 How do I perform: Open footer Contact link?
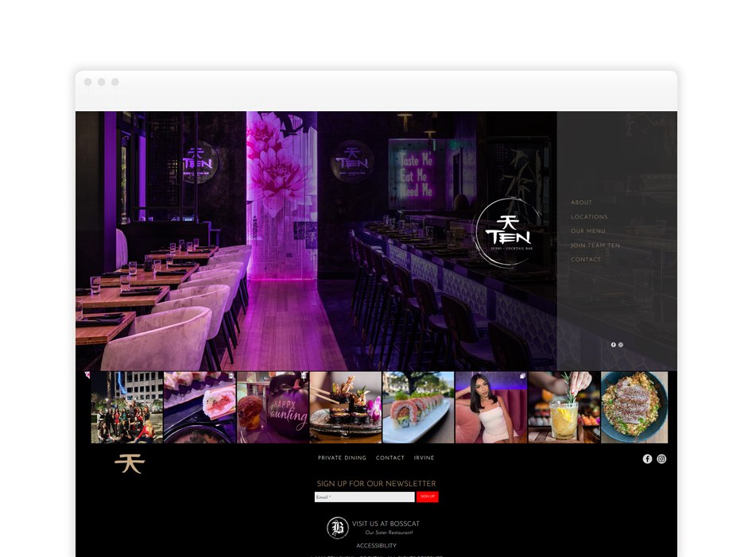(390, 458)
